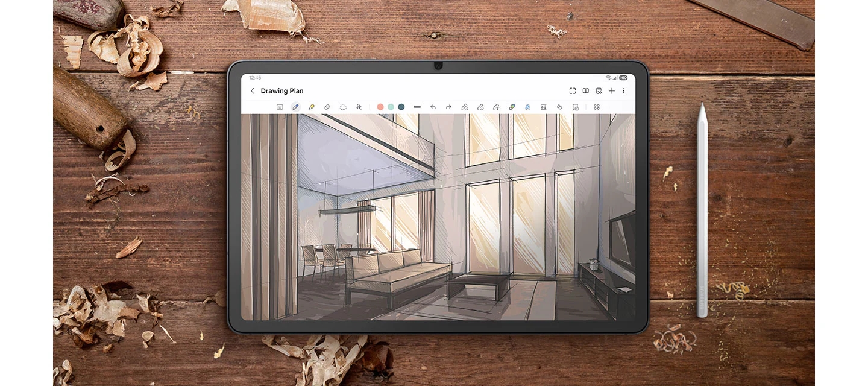Toggle fullscreen view mode
Screen dimensions: 868x386
coord(572,90)
